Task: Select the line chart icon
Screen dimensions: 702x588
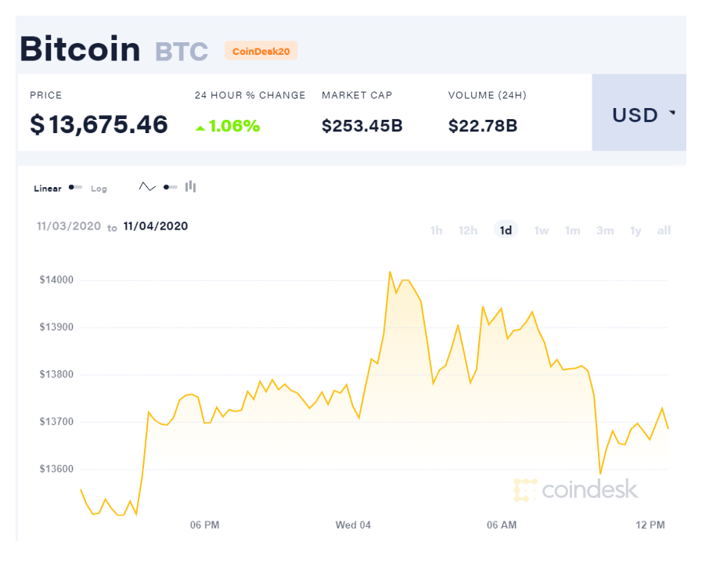Action: click(147, 187)
